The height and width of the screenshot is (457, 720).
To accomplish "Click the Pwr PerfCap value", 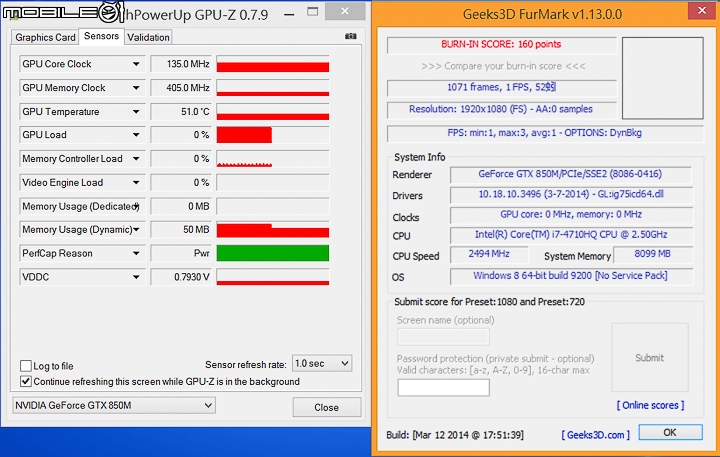I will tap(181, 253).
